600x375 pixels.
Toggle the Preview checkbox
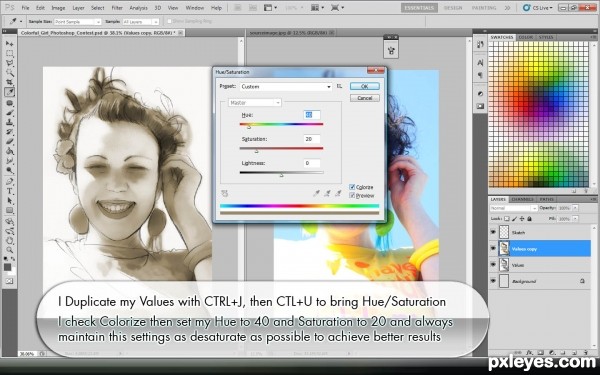[x=352, y=196]
